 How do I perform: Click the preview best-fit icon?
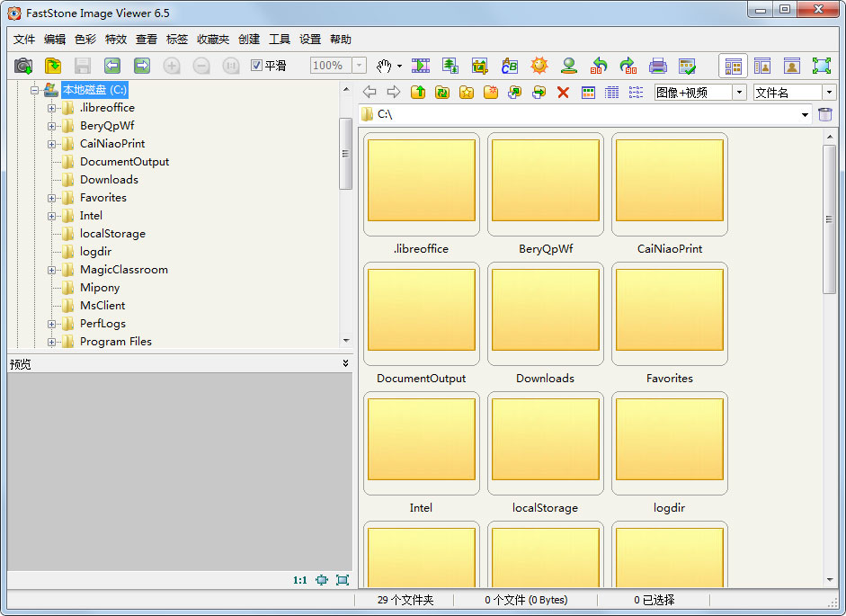(322, 580)
